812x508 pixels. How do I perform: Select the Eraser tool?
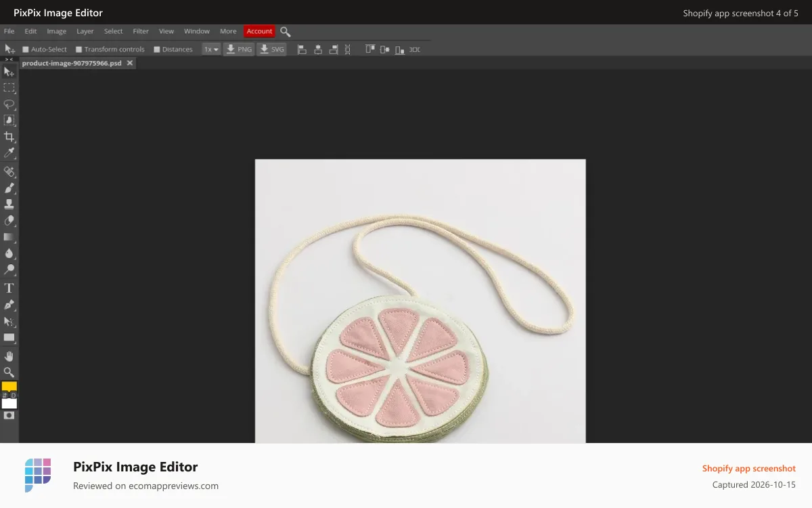point(9,221)
